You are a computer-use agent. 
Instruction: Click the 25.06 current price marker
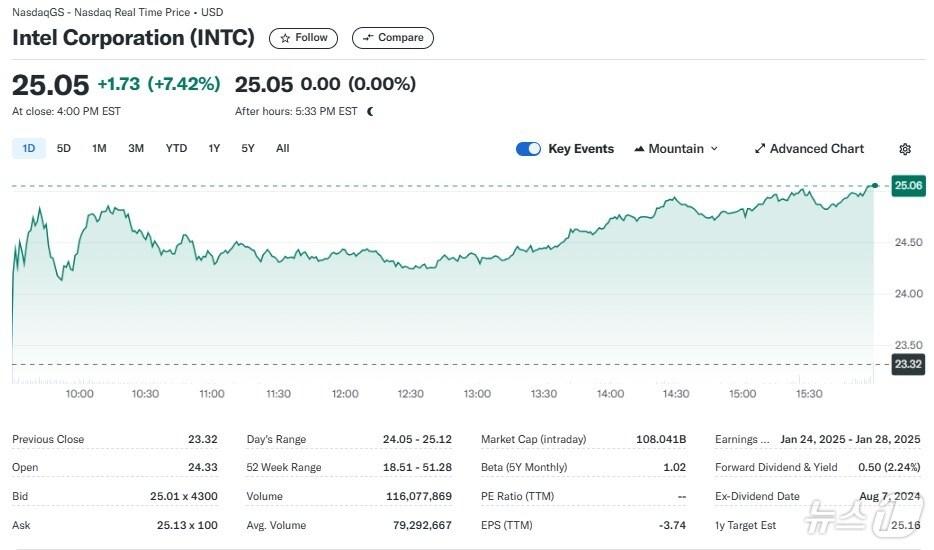coord(908,185)
